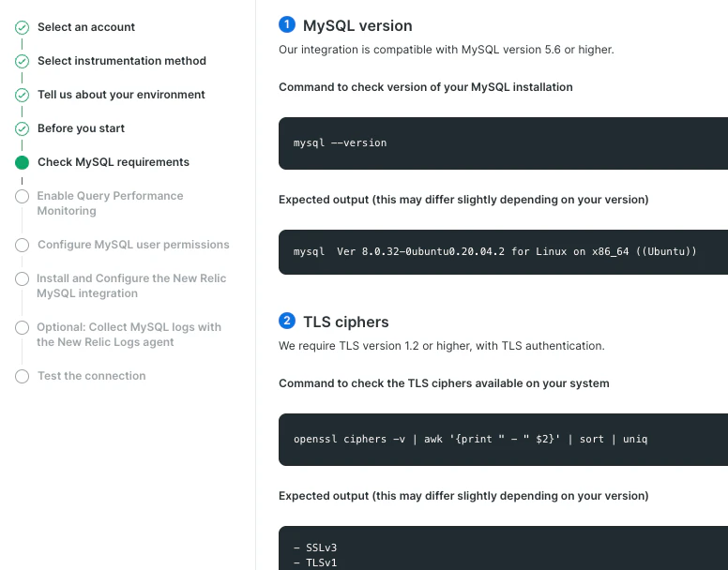Click the MySQL version expected output block
This screenshot has height=570, width=728.
click(x=503, y=252)
